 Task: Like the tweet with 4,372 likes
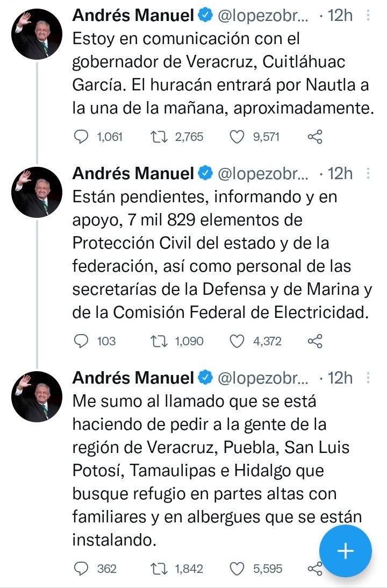[237, 341]
